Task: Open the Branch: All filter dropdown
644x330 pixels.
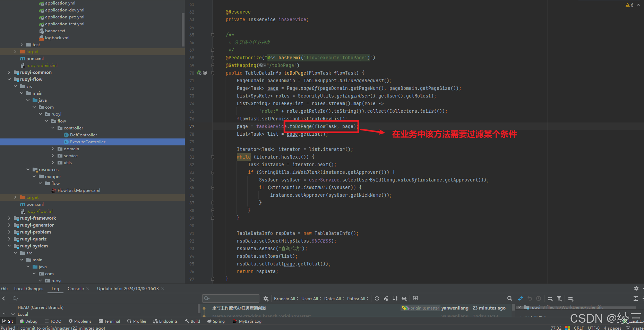Action: pos(285,298)
